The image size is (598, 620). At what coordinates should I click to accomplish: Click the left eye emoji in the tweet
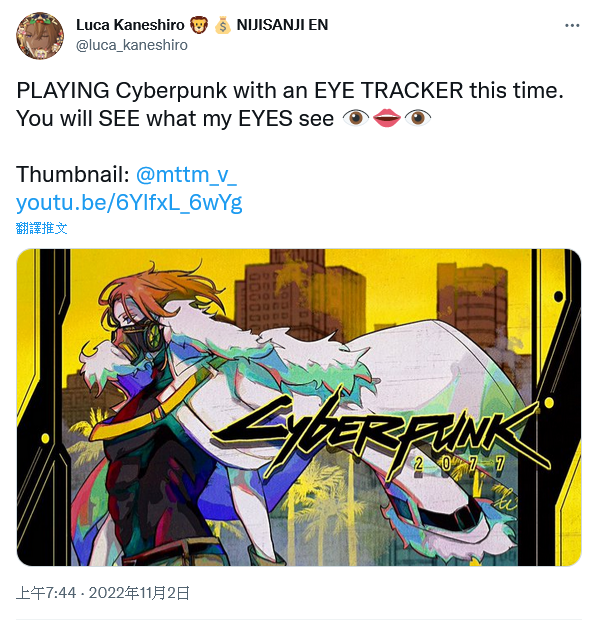(x=356, y=118)
